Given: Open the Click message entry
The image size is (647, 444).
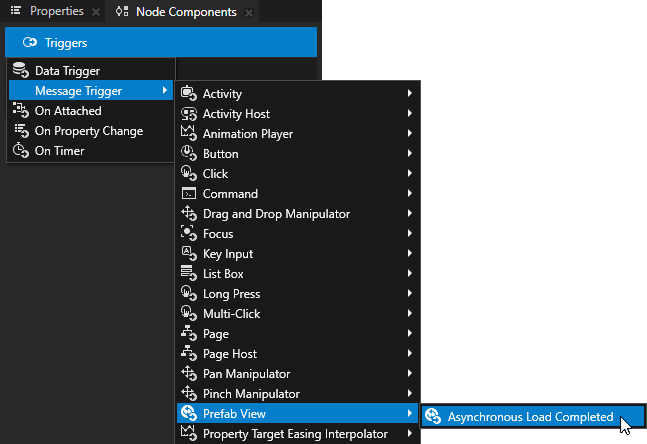Looking at the screenshot, I should pyautogui.click(x=298, y=174).
